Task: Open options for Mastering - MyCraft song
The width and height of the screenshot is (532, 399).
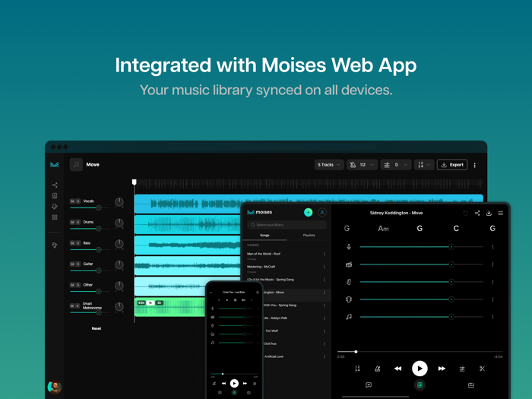Action: 325,267
